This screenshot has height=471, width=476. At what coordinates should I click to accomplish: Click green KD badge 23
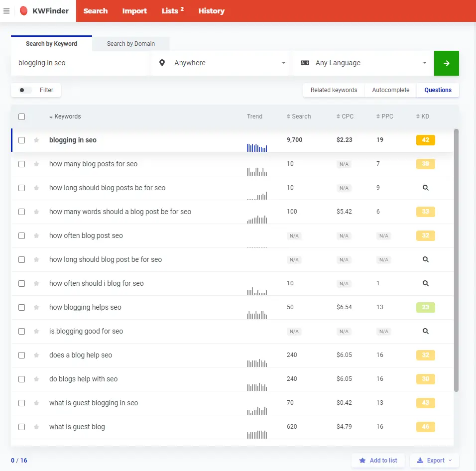click(x=426, y=307)
